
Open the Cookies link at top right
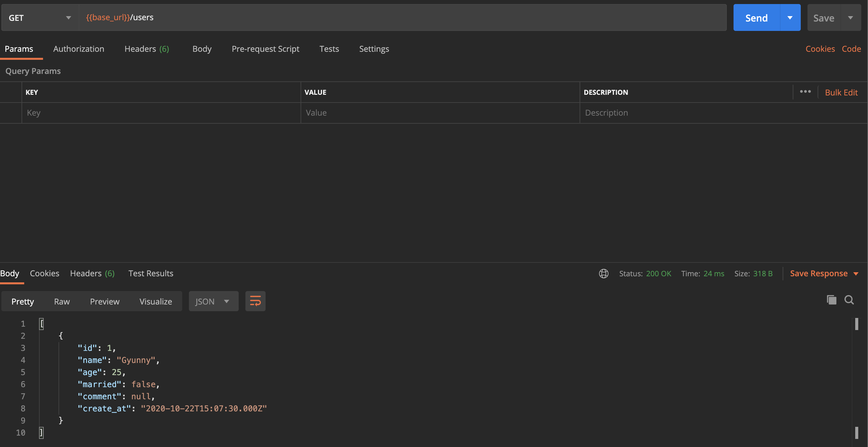[x=820, y=49]
